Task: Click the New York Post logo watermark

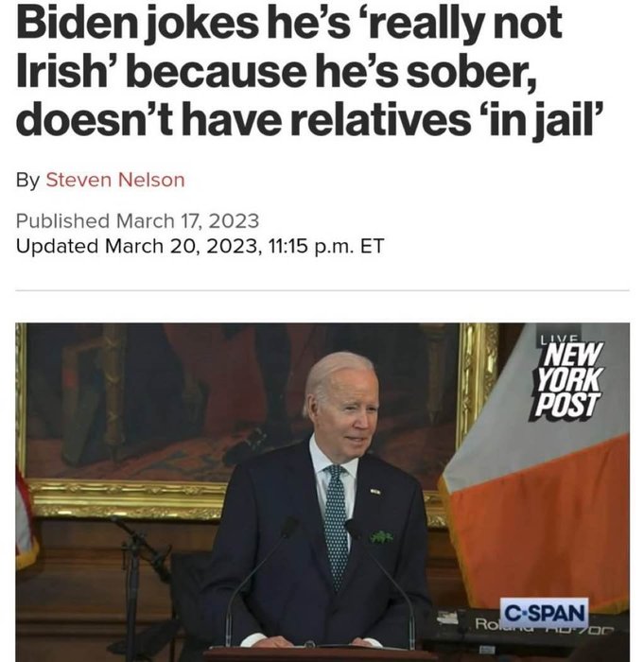Action: pos(566,380)
